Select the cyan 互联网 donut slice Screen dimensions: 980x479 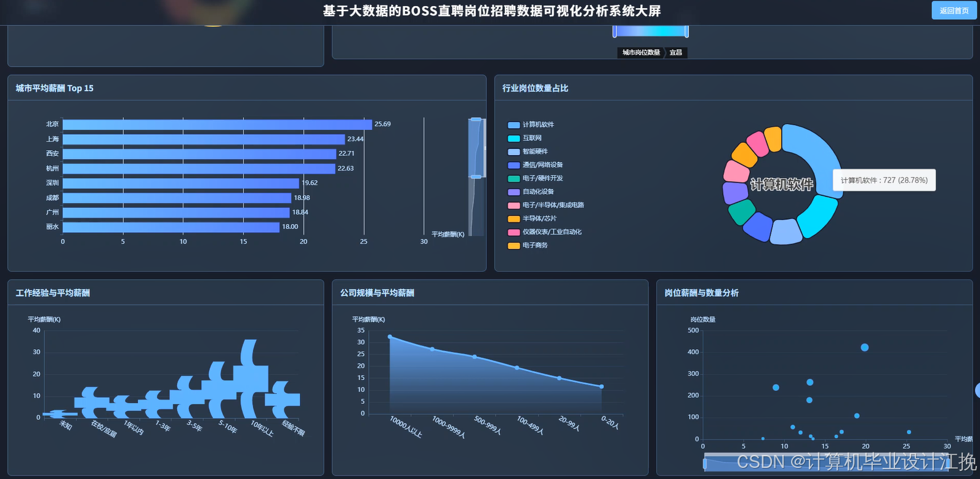(817, 217)
